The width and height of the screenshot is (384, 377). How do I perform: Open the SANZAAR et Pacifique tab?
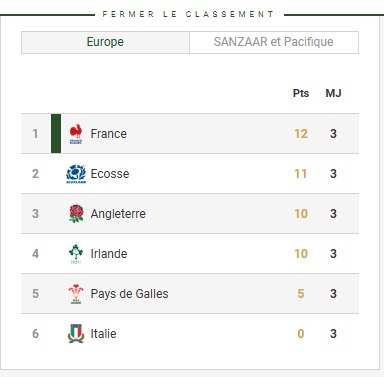(274, 42)
